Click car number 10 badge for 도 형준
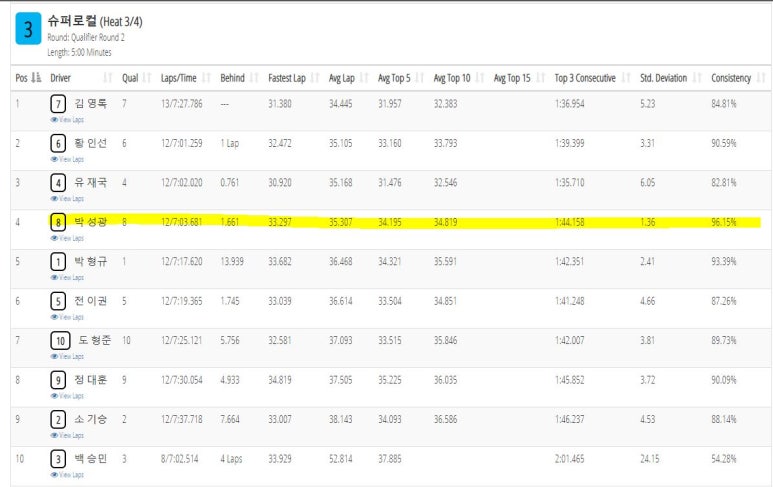Screen dimensions: 773x487 (60, 341)
